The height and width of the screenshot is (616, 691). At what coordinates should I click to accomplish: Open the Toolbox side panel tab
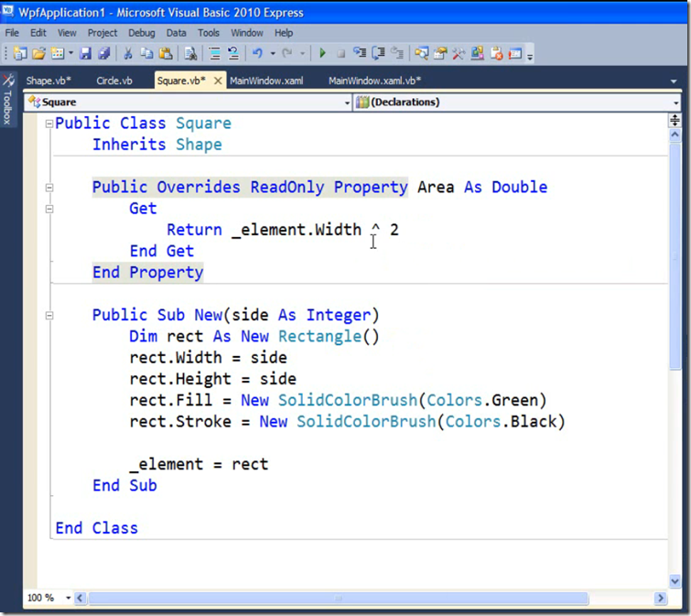[7, 100]
